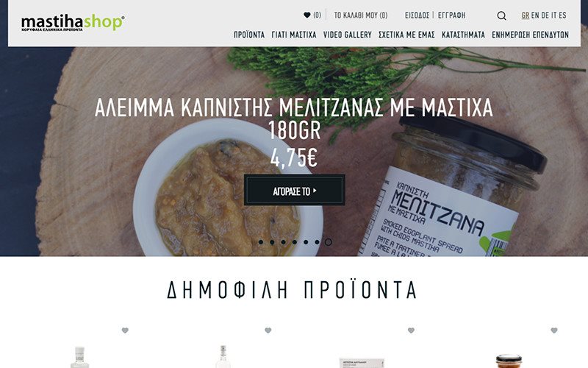
Task: Open the search magnifier icon
Action: (501, 15)
